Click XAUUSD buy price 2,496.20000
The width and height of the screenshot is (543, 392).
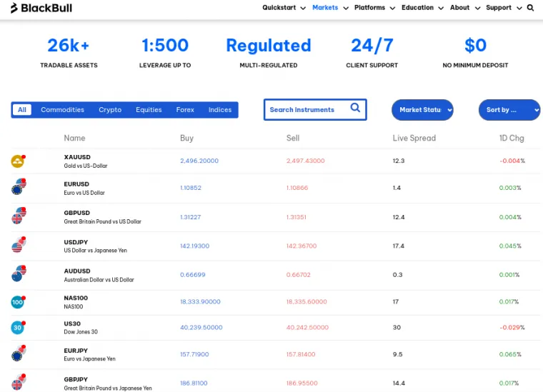(199, 161)
